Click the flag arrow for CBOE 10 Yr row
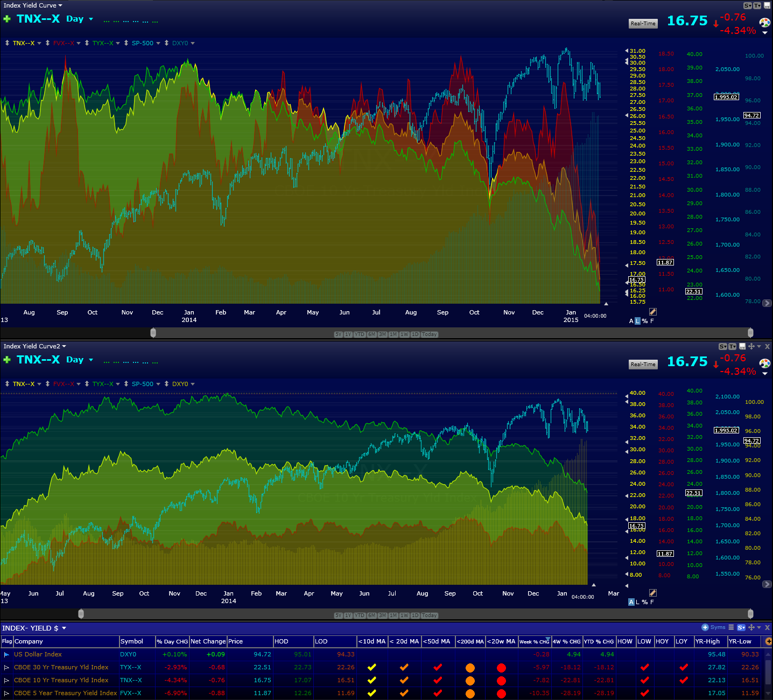Viewport: 773px width, 700px height. point(6,681)
